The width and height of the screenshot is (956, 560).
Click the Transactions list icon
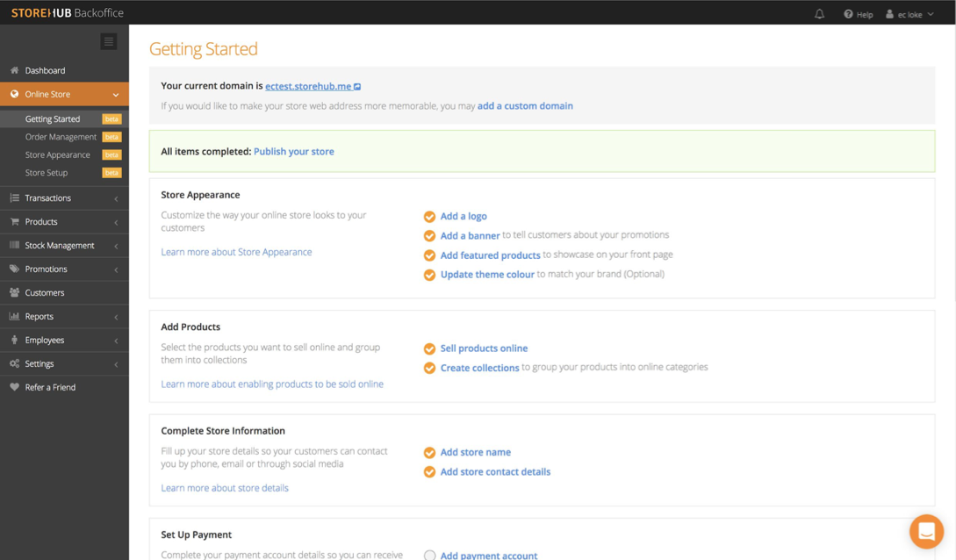coord(15,197)
